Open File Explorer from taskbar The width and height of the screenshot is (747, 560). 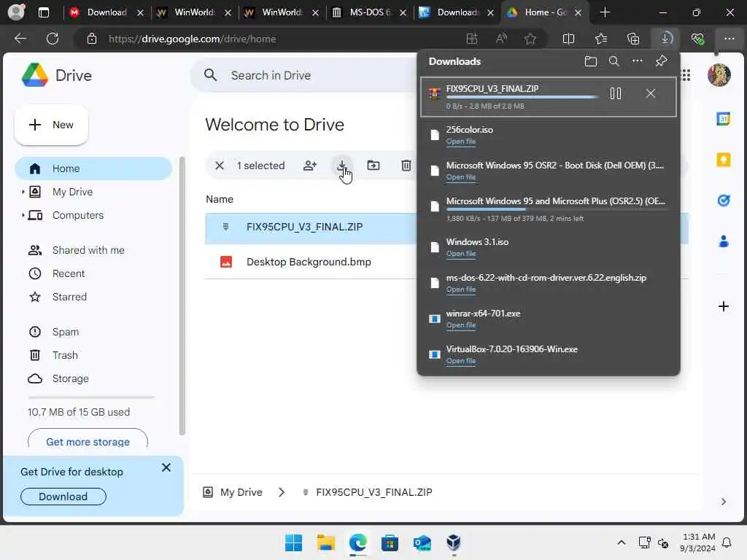pyautogui.click(x=326, y=542)
